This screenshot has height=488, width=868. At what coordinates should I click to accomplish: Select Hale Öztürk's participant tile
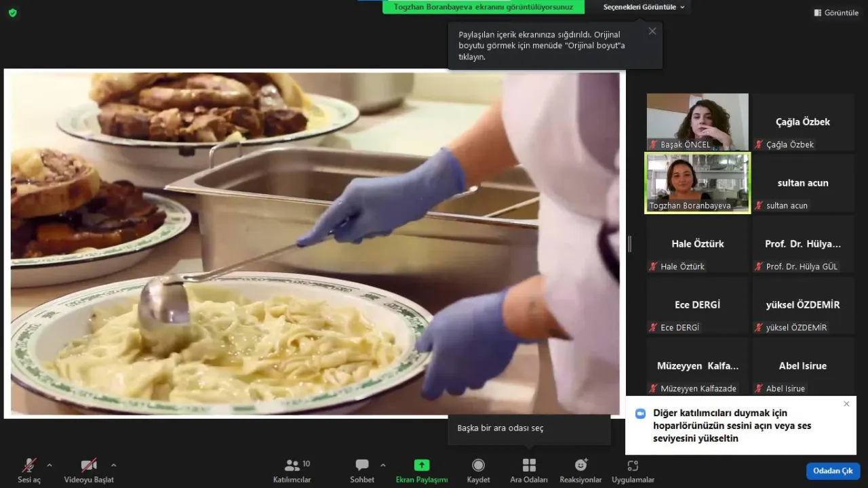point(697,244)
